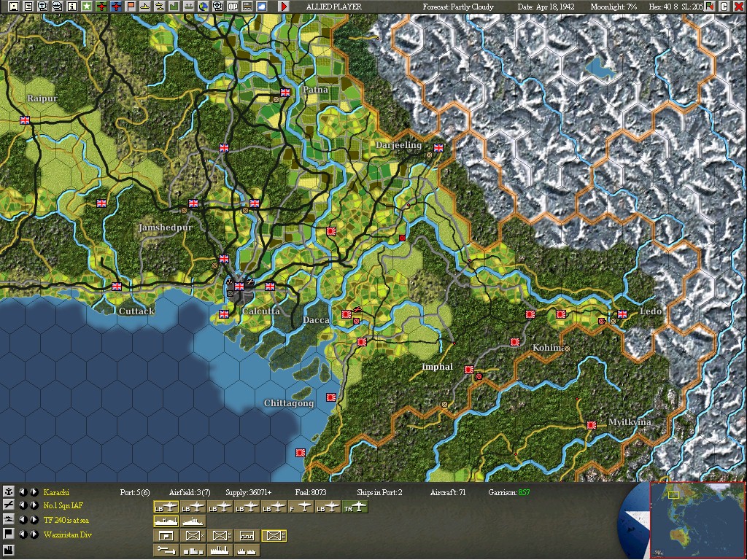Click the green industry building toolbar icon
Viewport: 747px width, 560px height.
174,6
